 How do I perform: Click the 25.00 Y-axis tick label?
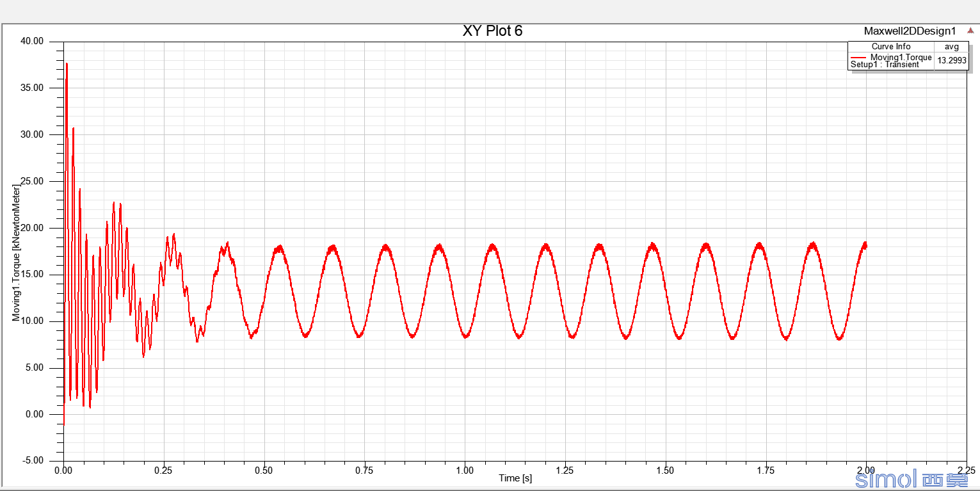32,181
